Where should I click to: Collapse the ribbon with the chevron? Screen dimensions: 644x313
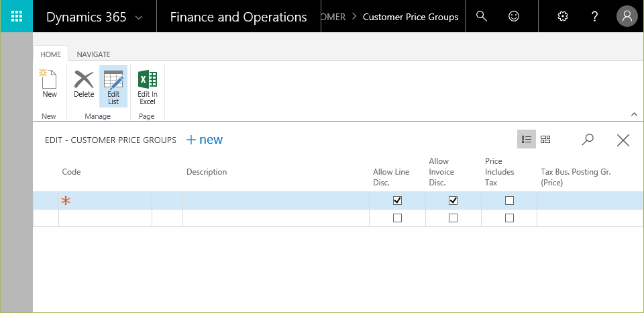(634, 115)
